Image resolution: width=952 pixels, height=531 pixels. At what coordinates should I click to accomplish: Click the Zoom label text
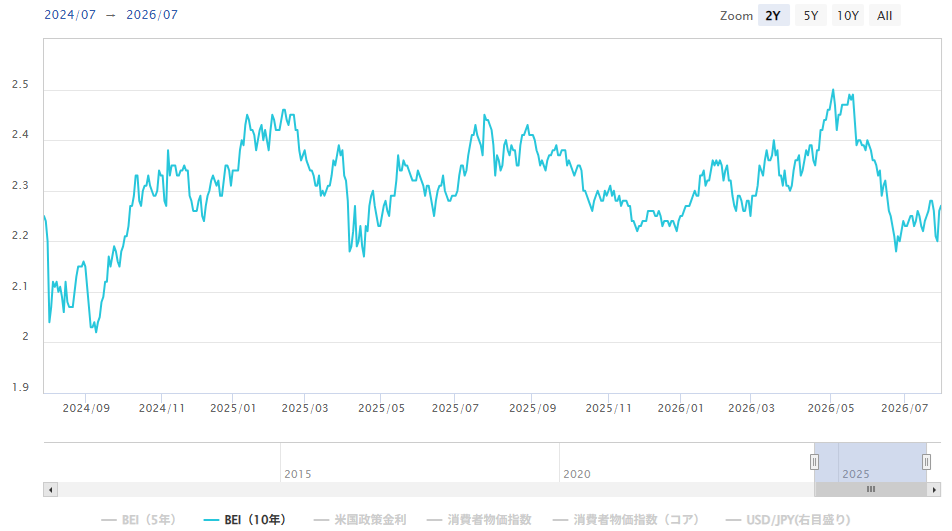(x=736, y=16)
